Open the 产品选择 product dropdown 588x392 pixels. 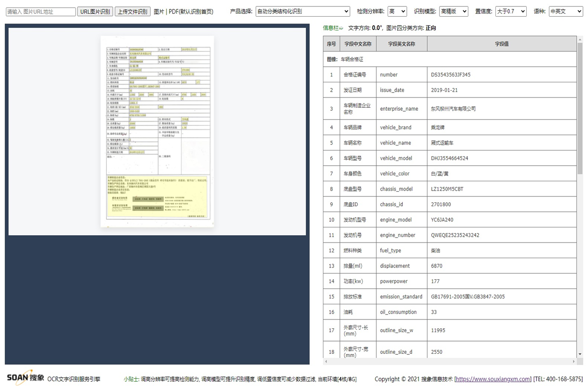pos(302,11)
